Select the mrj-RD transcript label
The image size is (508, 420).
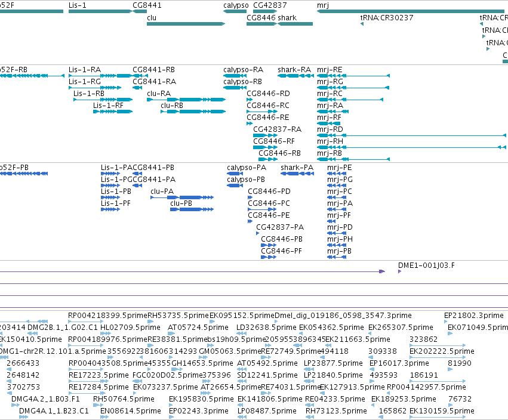(x=330, y=129)
